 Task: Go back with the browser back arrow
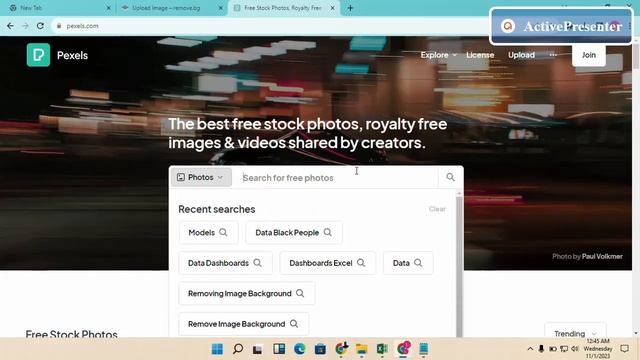pyautogui.click(x=10, y=26)
